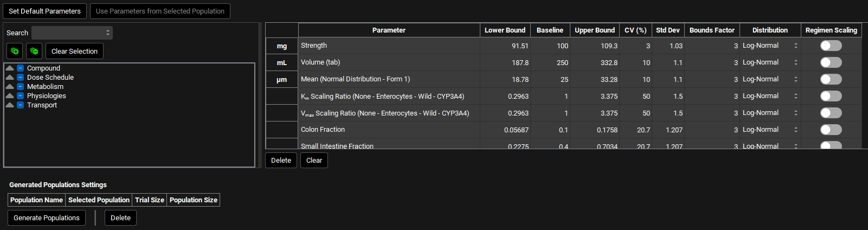
Task: Click Set Default Parameters button
Action: pos(44,11)
